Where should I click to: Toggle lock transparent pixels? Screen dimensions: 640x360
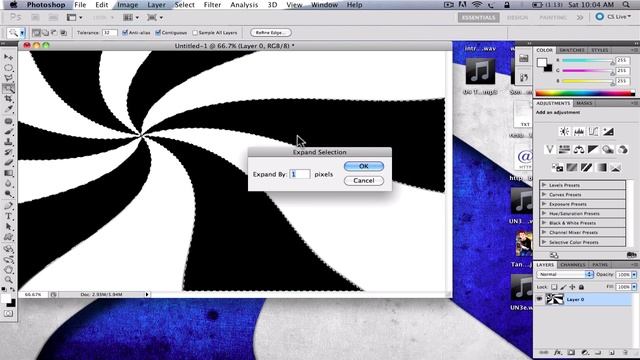tap(554, 287)
